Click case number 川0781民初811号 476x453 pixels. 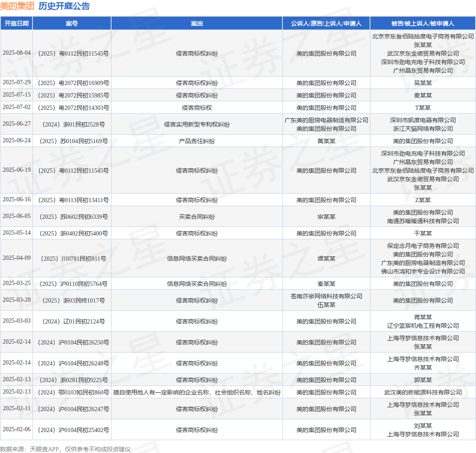[x=73, y=259]
